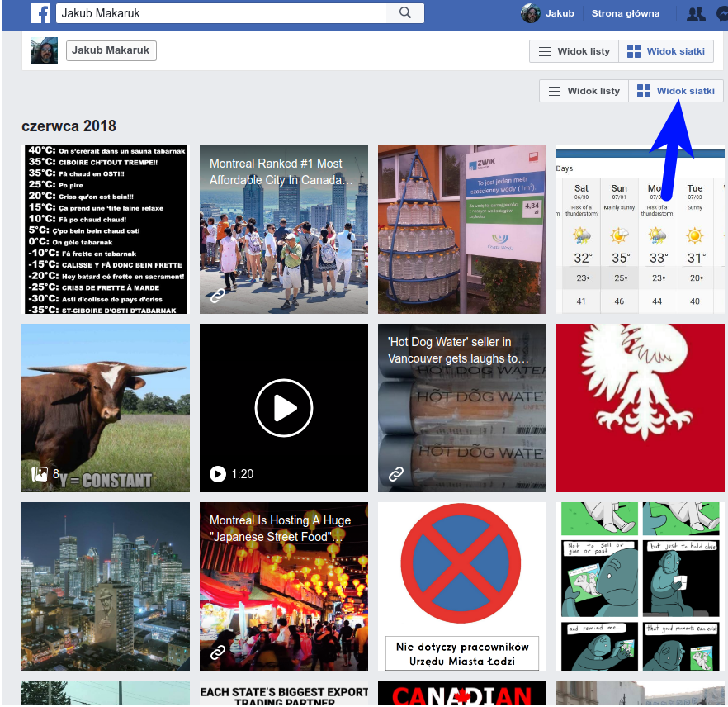Select Widok siatki above czerwca 2018
Screen dimensions: 728x707
pyautogui.click(x=675, y=91)
